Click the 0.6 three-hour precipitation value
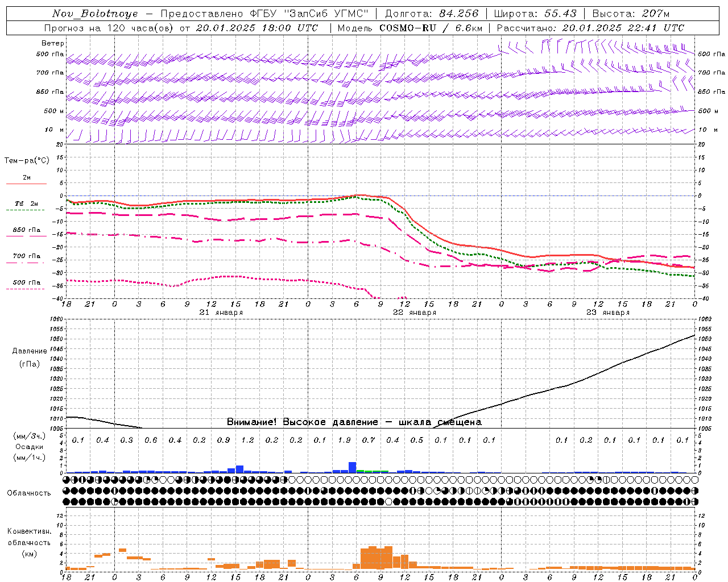 click(151, 440)
